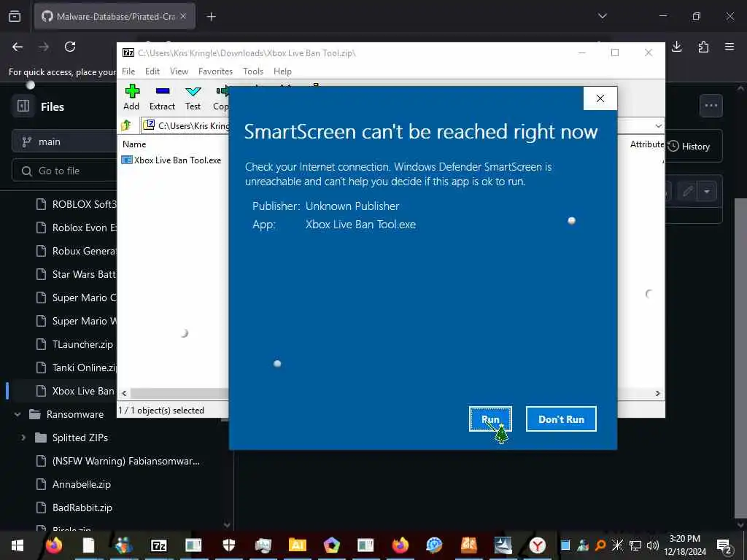Expand the Splitted ZIPs folder chevron
The image size is (747, 560).
point(23,437)
